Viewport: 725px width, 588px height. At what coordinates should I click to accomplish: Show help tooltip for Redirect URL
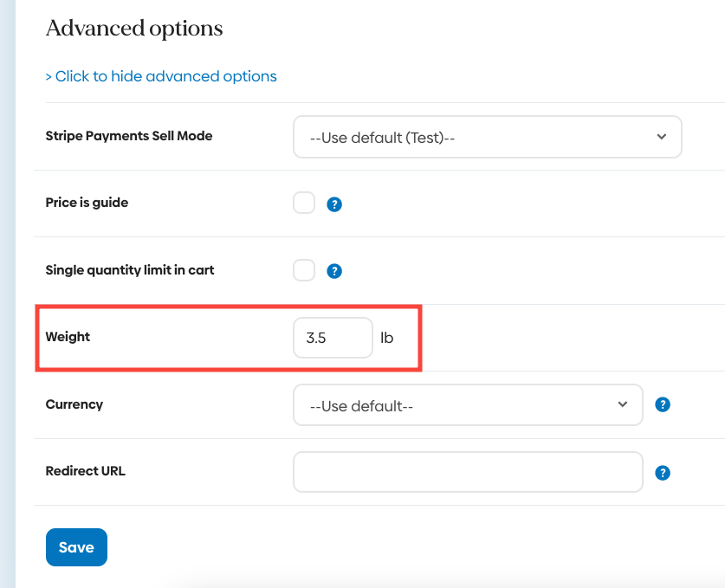click(663, 473)
